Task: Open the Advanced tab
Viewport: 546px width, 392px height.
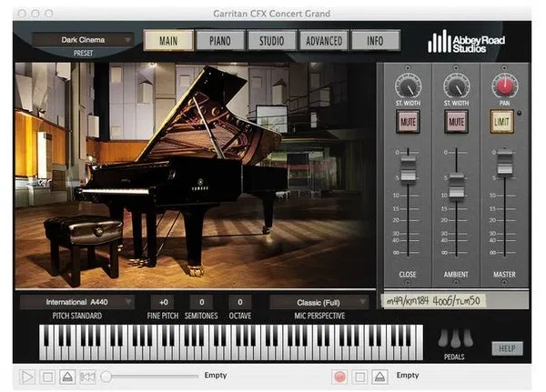Action: pos(323,41)
